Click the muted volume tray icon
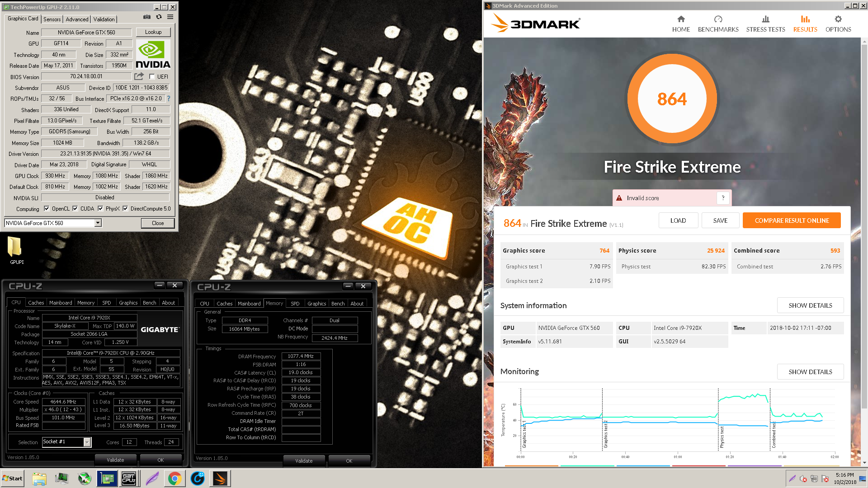Screen dimensions: 868x488 click(x=803, y=479)
